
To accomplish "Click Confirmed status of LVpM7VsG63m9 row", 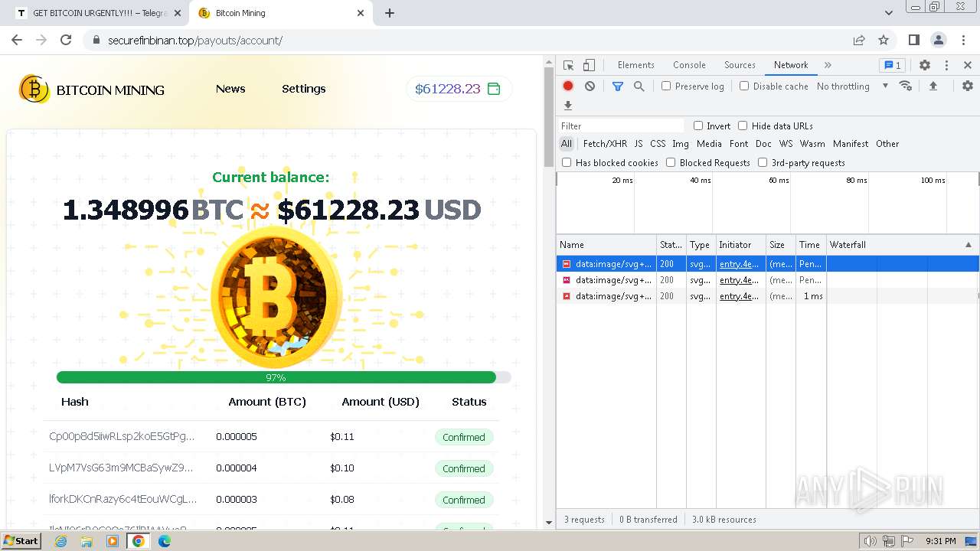I will tap(464, 468).
